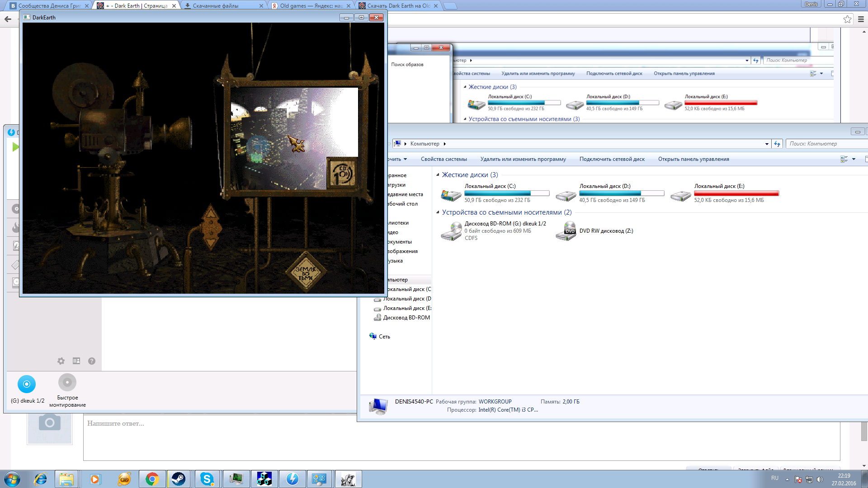Click the Напишите ответ reply field
The height and width of the screenshot is (488, 868).
(461, 437)
